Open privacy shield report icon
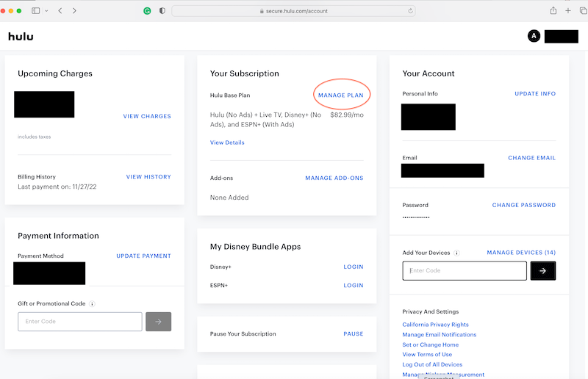 162,11
